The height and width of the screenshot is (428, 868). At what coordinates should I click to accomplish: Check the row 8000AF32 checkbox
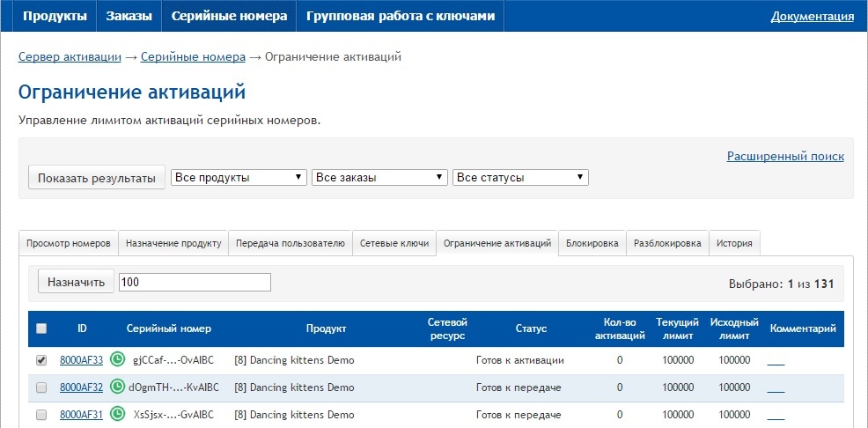click(41, 387)
